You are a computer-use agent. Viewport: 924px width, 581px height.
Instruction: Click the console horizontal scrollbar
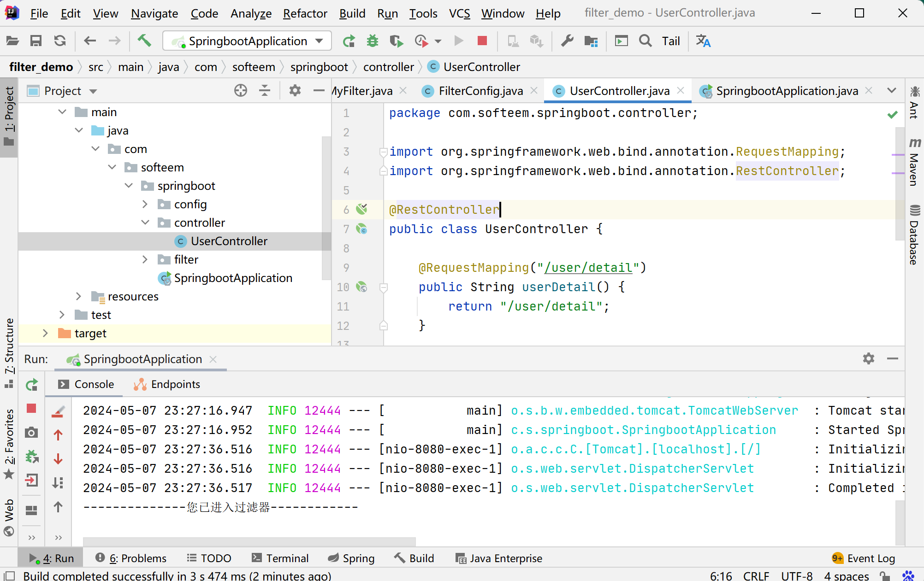click(249, 541)
